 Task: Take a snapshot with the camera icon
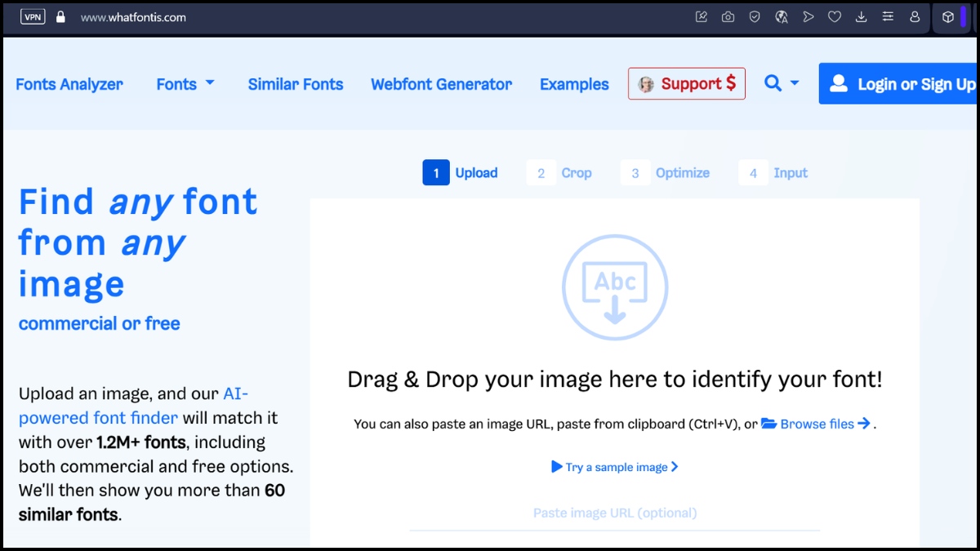point(728,16)
